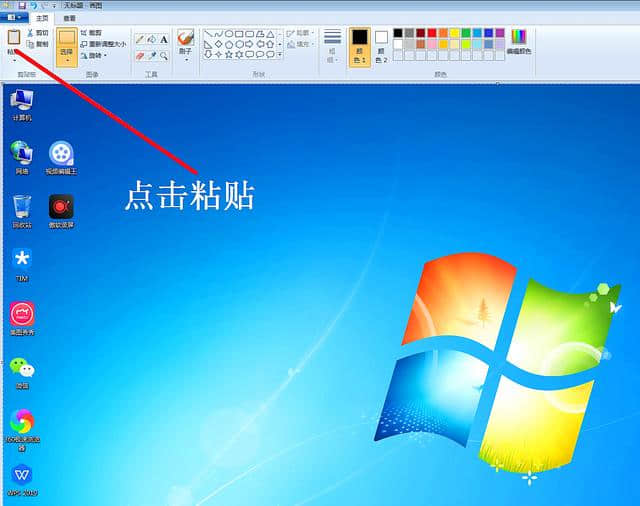Viewport: 640px width, 506px height.
Task: Click the Cut scissors button
Action: click(x=38, y=33)
